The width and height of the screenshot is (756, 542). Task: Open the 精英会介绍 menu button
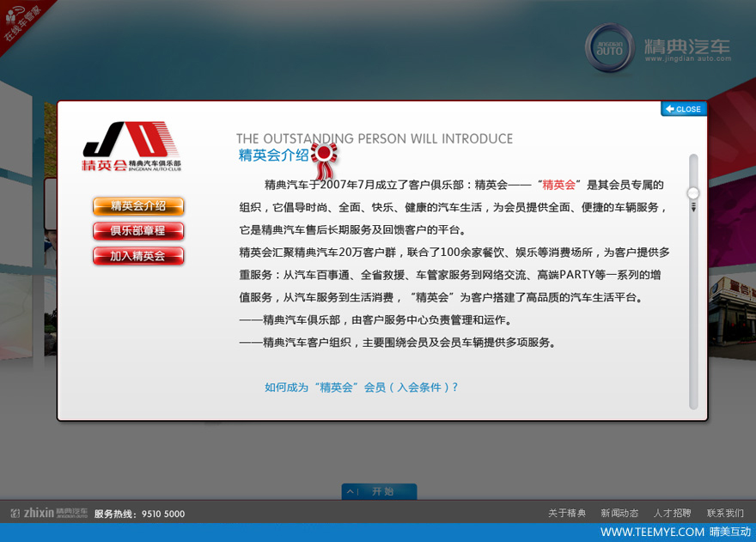[138, 206]
